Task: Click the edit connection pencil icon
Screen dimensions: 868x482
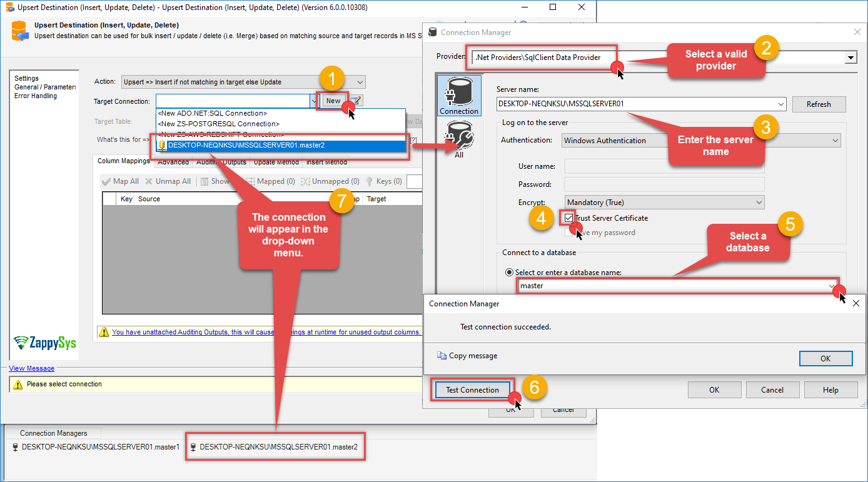Action: 355,101
